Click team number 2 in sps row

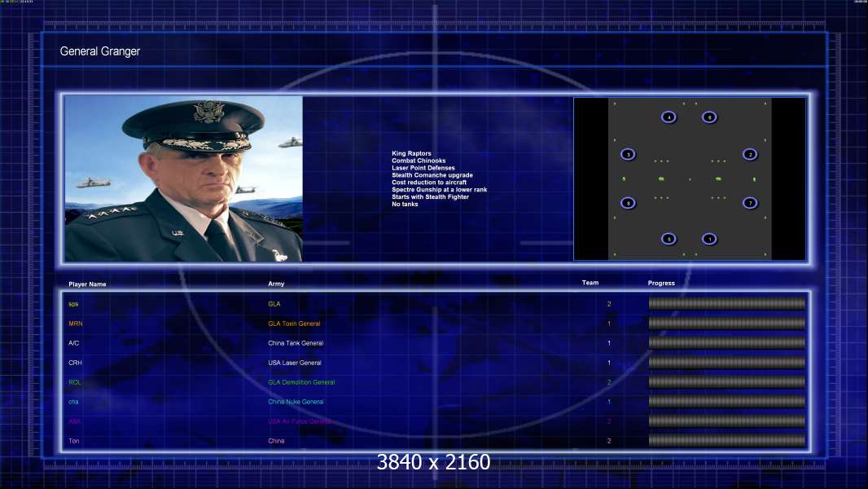[x=609, y=304]
